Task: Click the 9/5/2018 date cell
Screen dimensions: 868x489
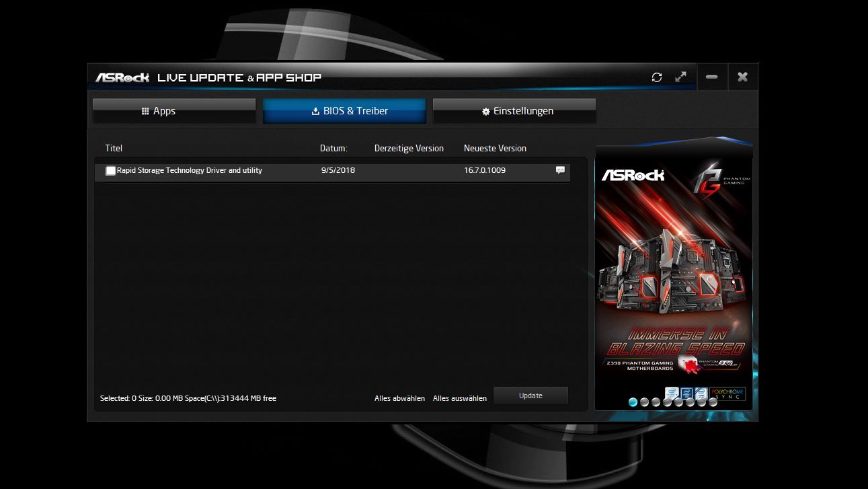Action: [338, 170]
